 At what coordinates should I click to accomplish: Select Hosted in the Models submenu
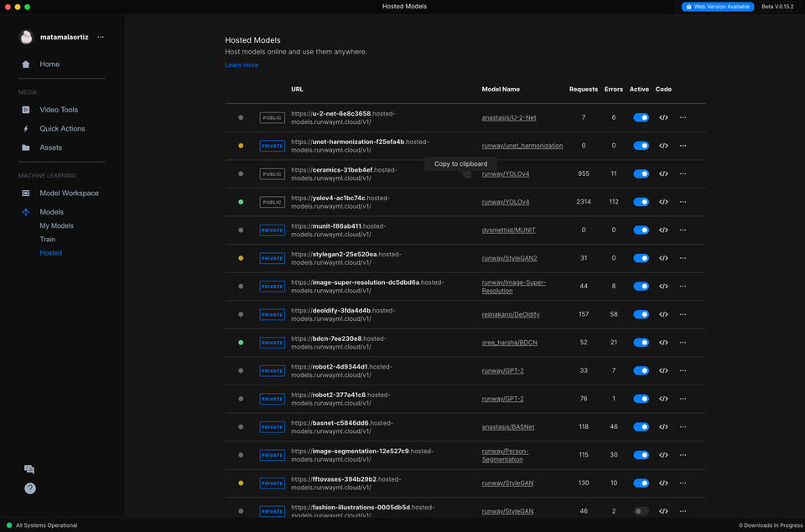(x=51, y=253)
